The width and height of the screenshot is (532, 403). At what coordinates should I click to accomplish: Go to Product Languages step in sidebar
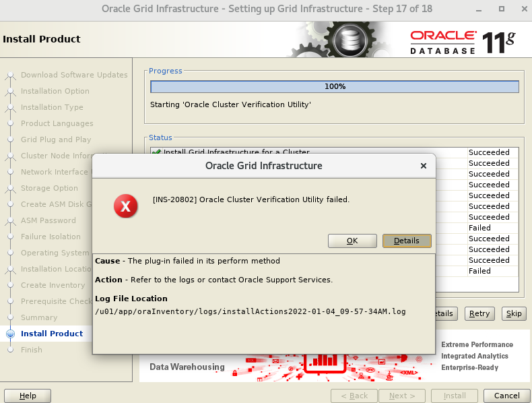pos(57,123)
